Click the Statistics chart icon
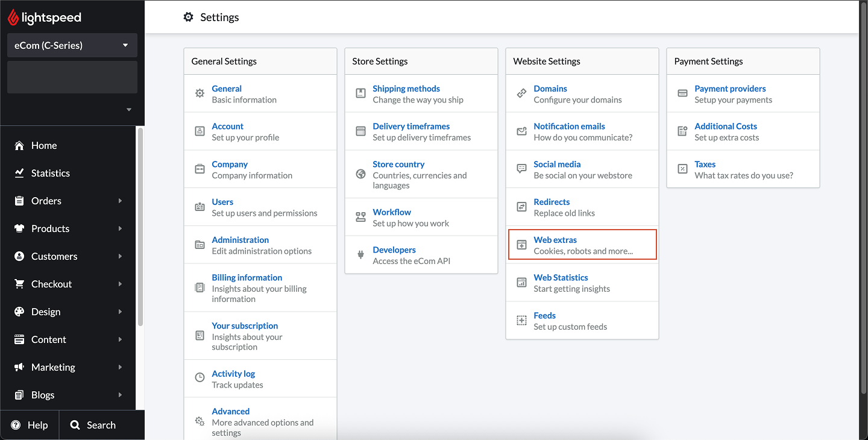 pyautogui.click(x=19, y=173)
